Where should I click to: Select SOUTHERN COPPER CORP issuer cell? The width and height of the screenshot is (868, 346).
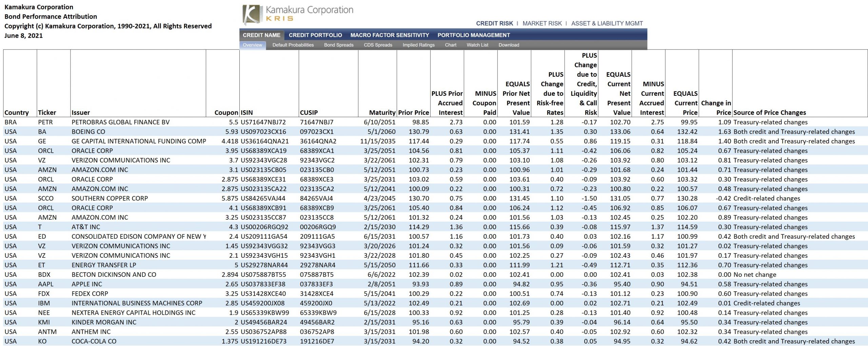click(110, 198)
